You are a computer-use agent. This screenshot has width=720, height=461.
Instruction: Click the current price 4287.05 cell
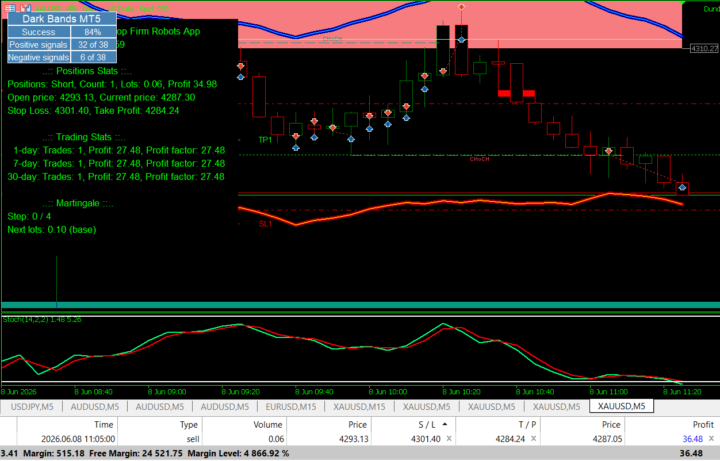607,439
